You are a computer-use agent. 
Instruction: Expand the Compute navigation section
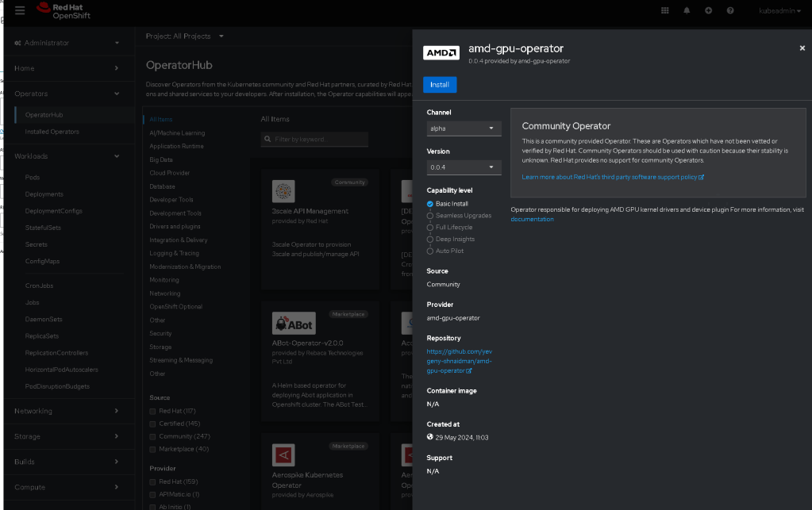67,487
